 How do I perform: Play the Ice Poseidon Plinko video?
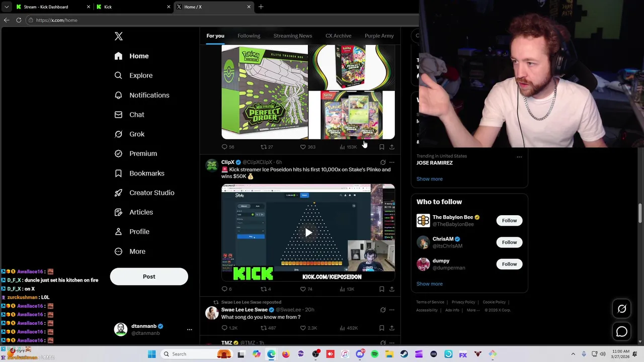tap(308, 232)
